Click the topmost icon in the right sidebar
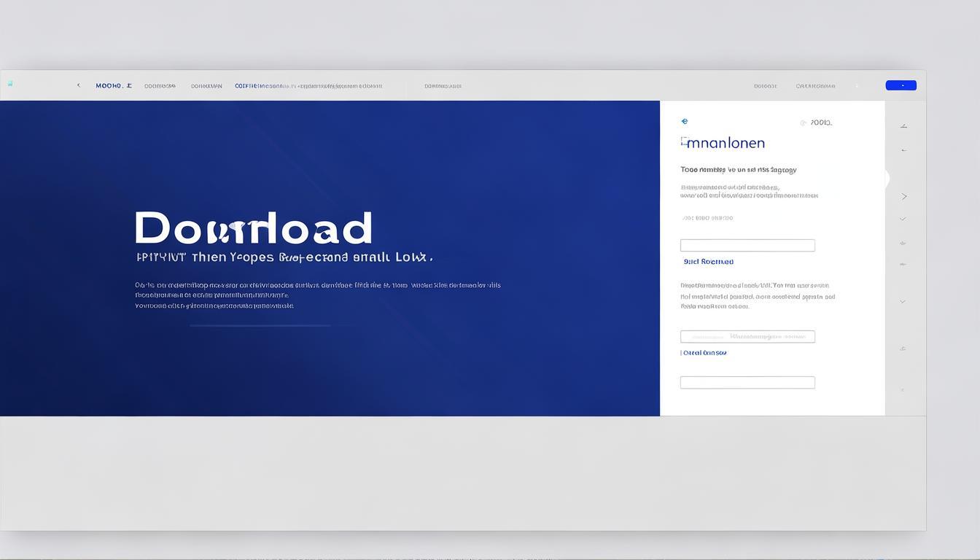 [x=903, y=126]
